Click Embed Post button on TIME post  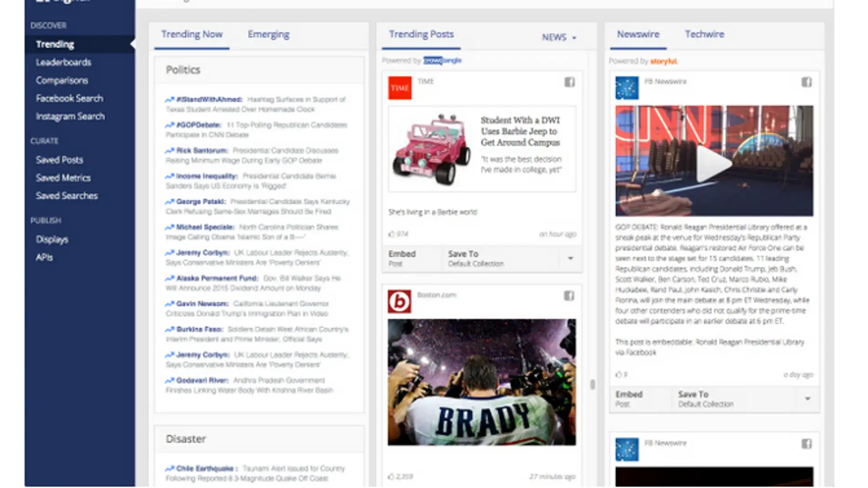coord(402,258)
